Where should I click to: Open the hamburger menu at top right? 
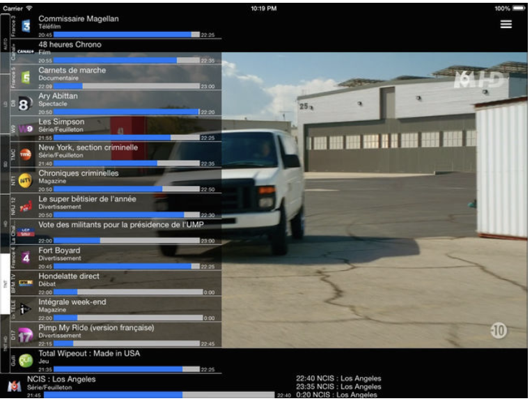(x=506, y=24)
